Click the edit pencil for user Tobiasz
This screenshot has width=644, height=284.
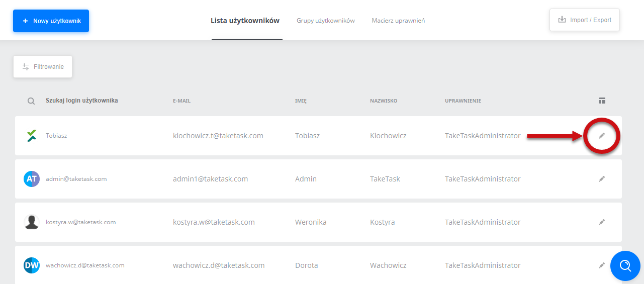click(602, 136)
